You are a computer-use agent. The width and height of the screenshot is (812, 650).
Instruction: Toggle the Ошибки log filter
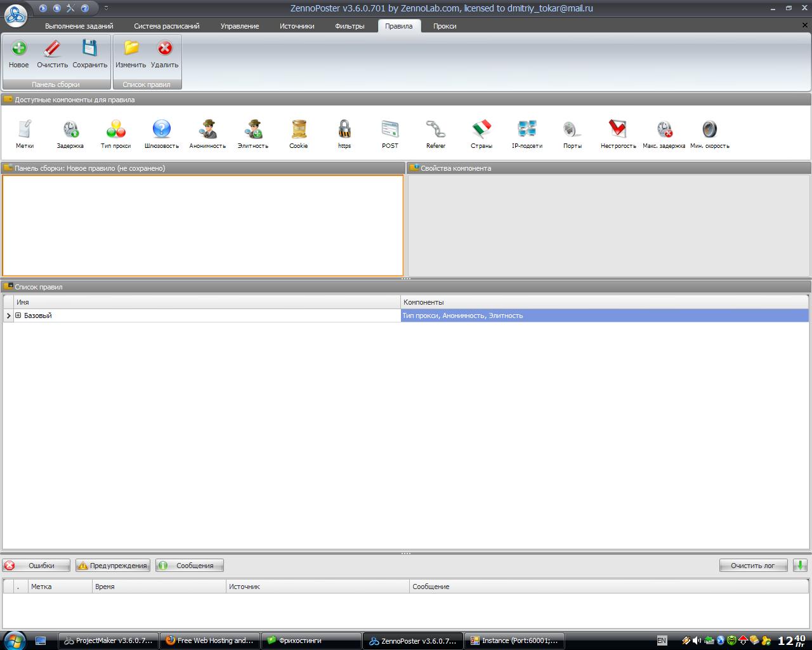[x=36, y=566]
